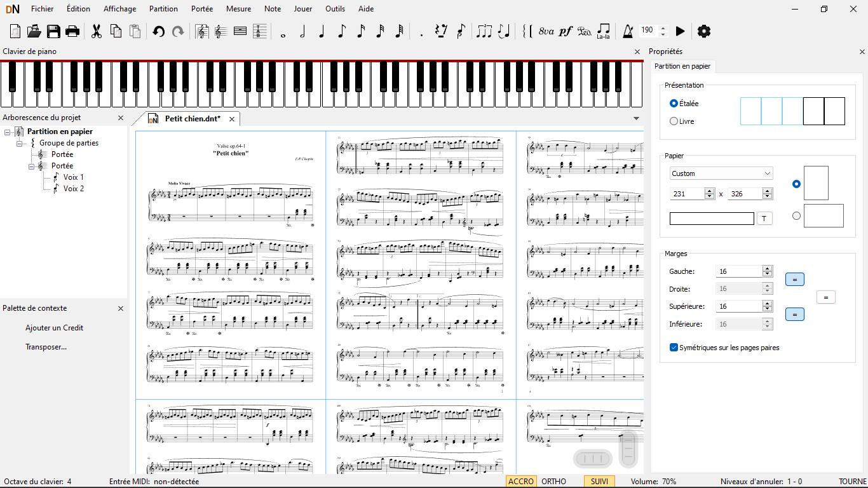Cut selection with the scissors icon
The image size is (868, 488).
[x=97, y=31]
